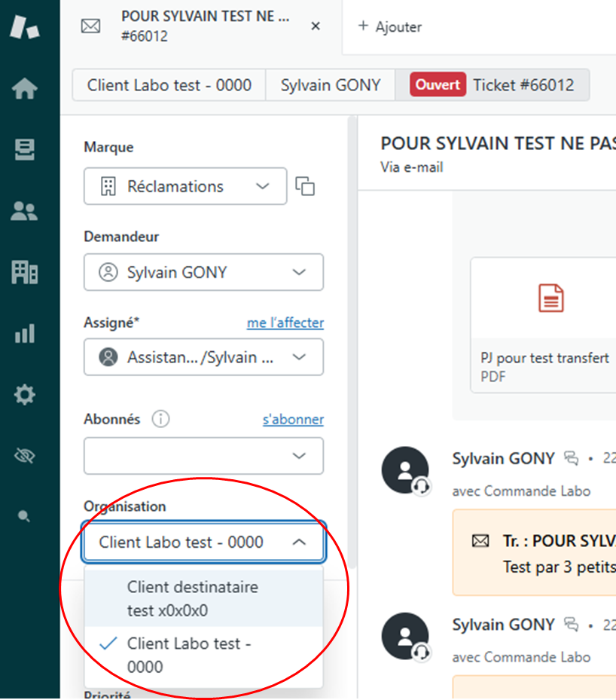Image resolution: width=616 pixels, height=700 pixels.
Task: Close the ticket #66012 tab
Action: [x=316, y=26]
